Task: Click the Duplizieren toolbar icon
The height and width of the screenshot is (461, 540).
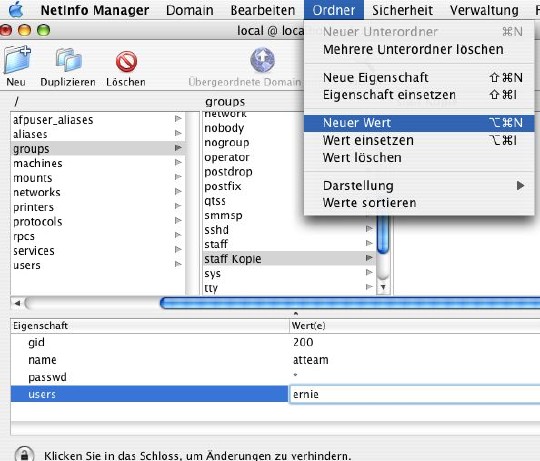Action: tap(68, 60)
